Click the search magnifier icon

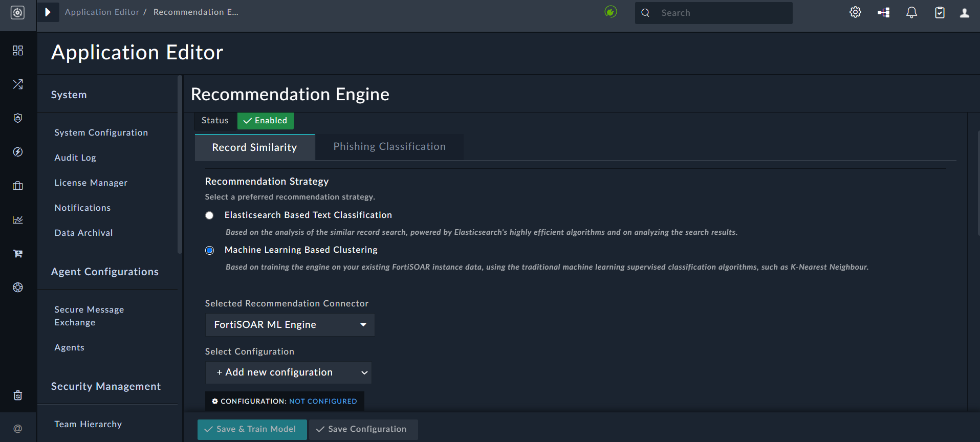click(x=645, y=13)
